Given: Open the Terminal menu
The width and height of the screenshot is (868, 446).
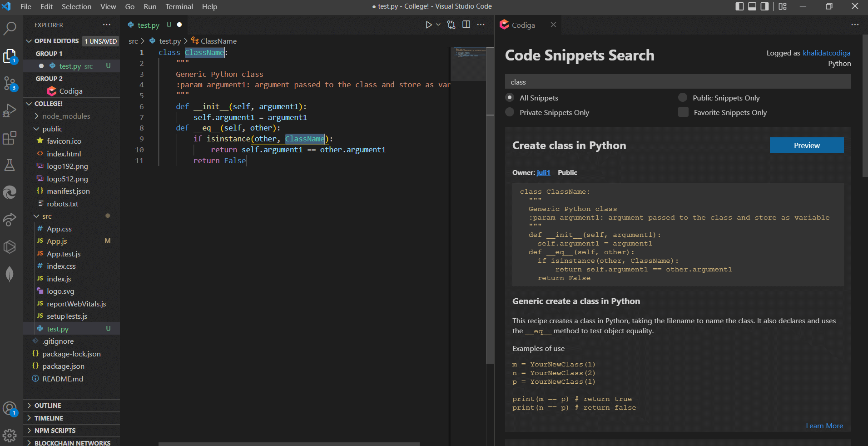Looking at the screenshot, I should click(x=179, y=6).
